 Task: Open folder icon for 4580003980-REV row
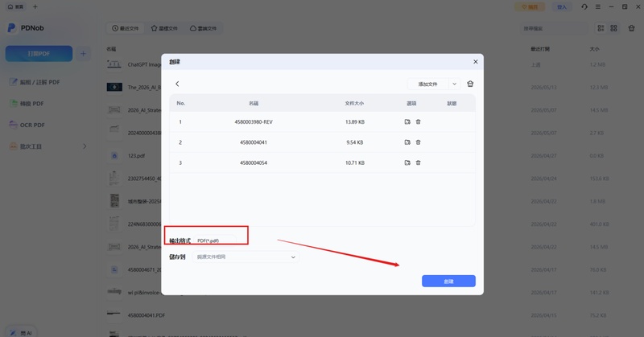coord(407,122)
